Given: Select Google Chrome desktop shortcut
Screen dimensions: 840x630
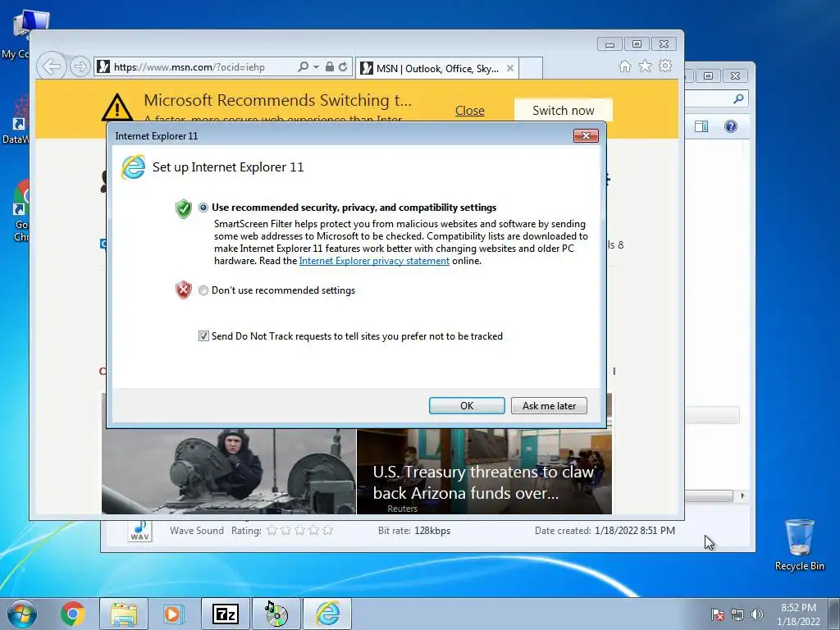Looking at the screenshot, I should click(22, 212).
